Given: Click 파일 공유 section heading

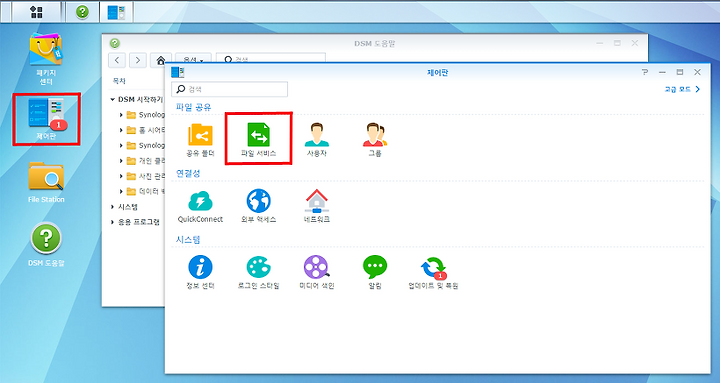Looking at the screenshot, I should (x=193, y=107).
